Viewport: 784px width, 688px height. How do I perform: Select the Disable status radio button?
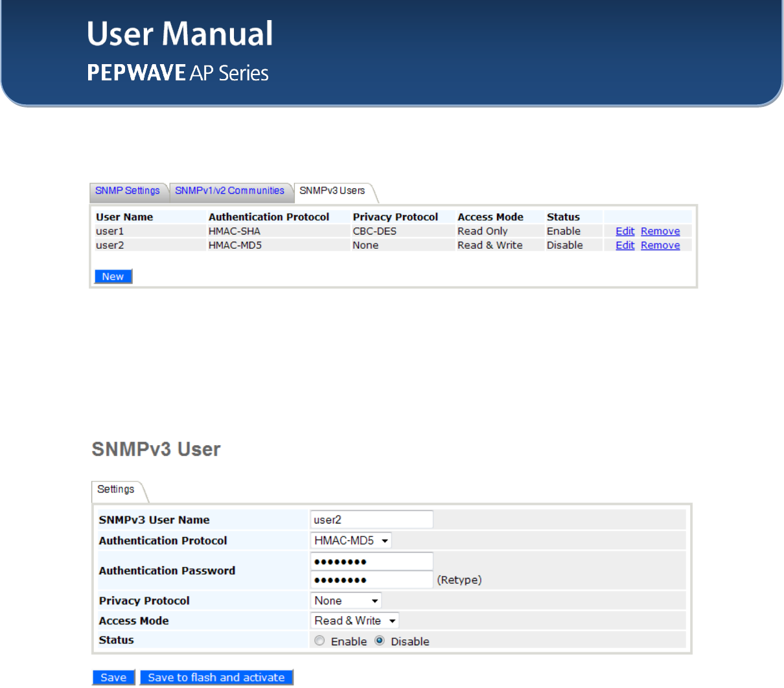[380, 641]
